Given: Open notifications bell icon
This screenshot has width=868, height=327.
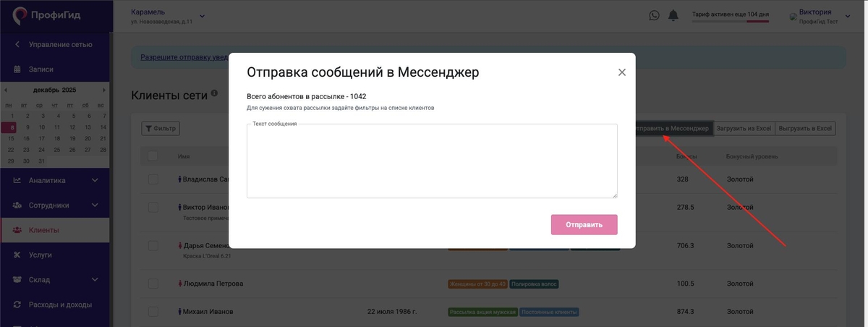Looking at the screenshot, I should point(673,15).
